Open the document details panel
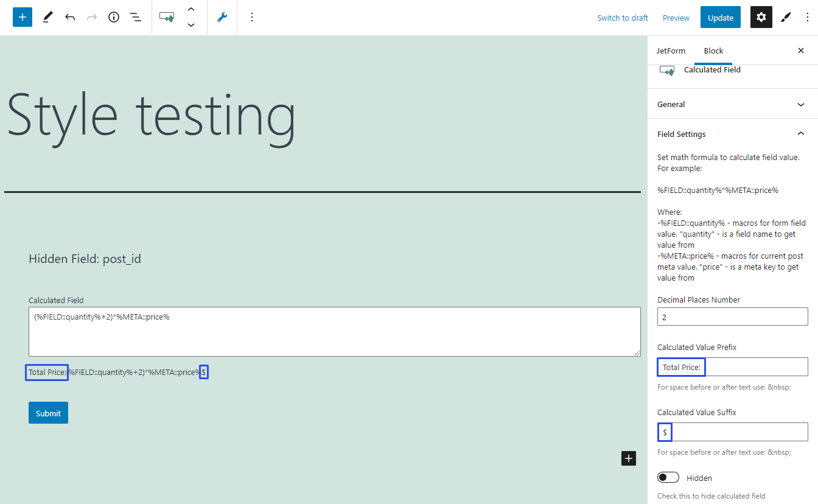 pyautogui.click(x=113, y=17)
